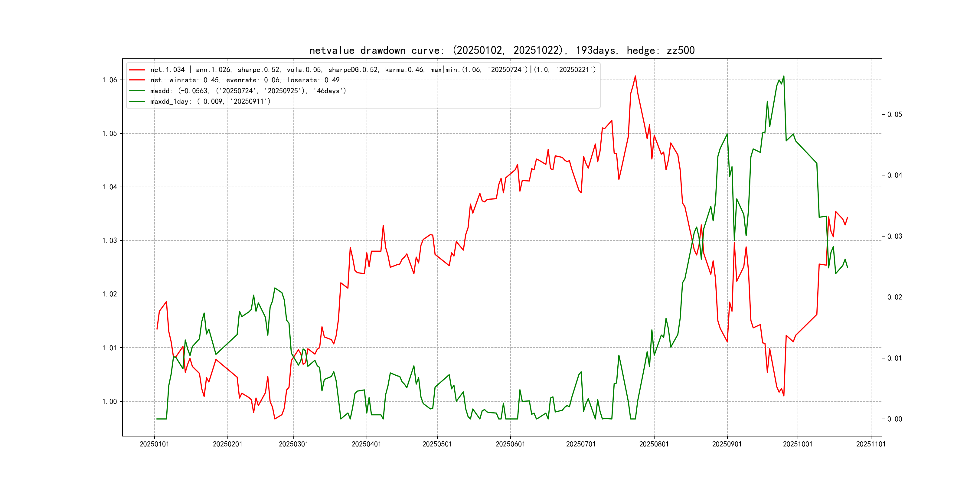Click the 0.05 right y-axis label
The height and width of the screenshot is (490, 980).
[x=894, y=115]
